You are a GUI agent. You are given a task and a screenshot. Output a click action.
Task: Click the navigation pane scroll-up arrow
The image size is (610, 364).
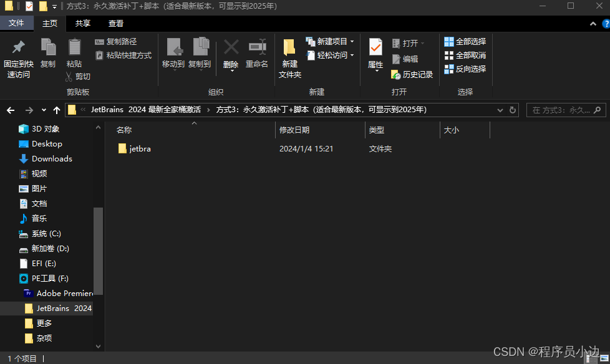(98, 127)
